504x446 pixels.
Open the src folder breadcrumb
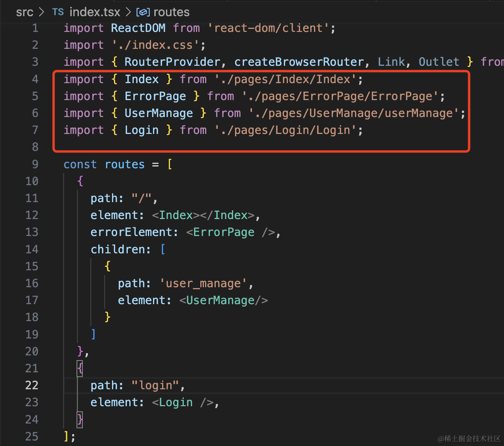tap(24, 12)
